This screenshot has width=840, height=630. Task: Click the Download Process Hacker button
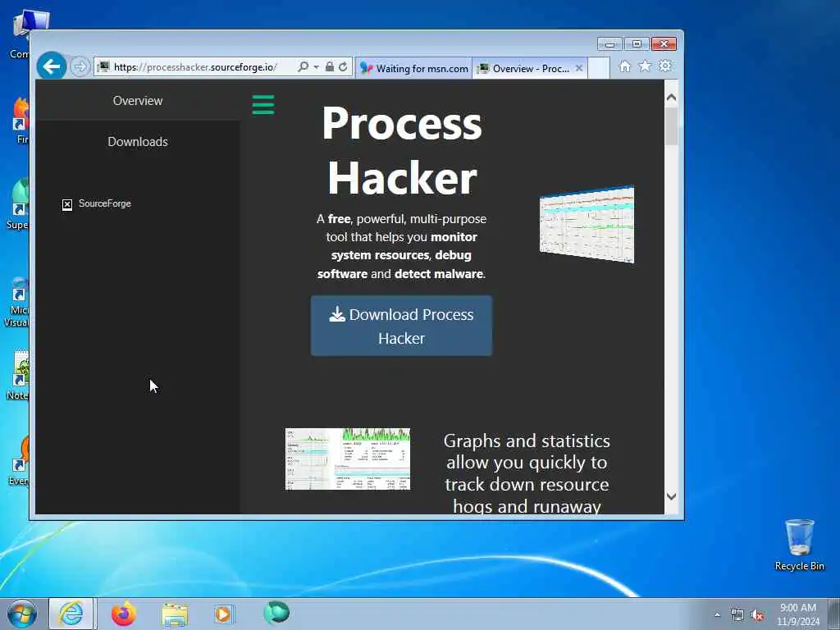pos(401,326)
